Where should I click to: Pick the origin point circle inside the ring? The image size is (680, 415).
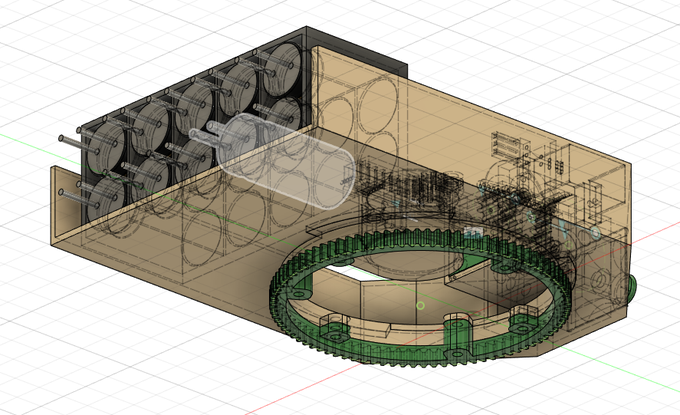click(x=420, y=306)
